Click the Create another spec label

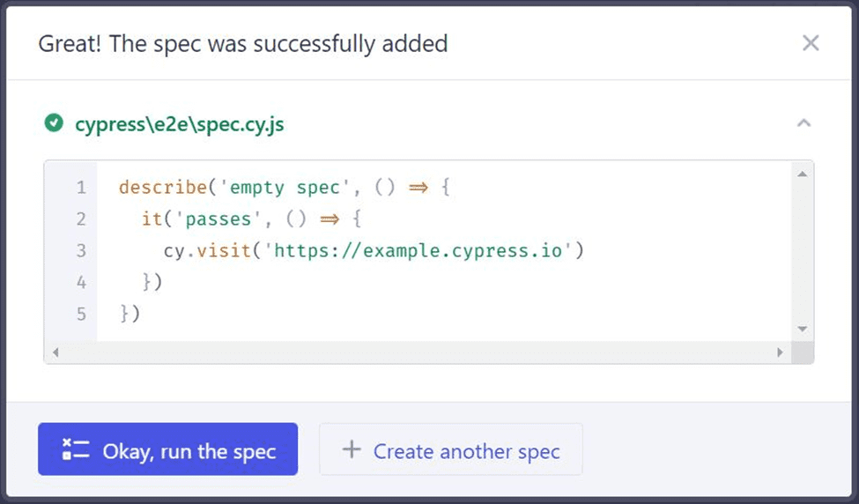(466, 451)
